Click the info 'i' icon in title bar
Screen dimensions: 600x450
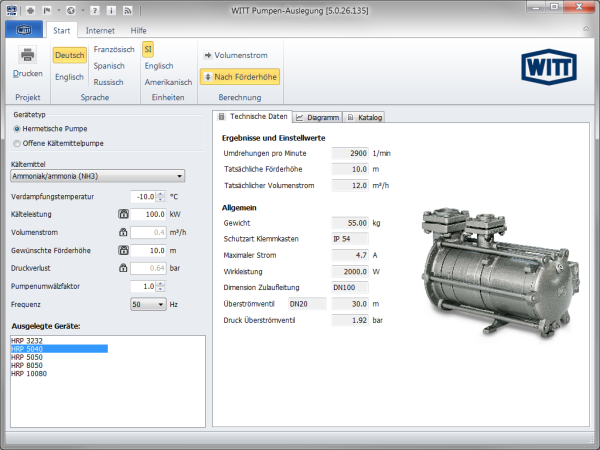point(111,11)
